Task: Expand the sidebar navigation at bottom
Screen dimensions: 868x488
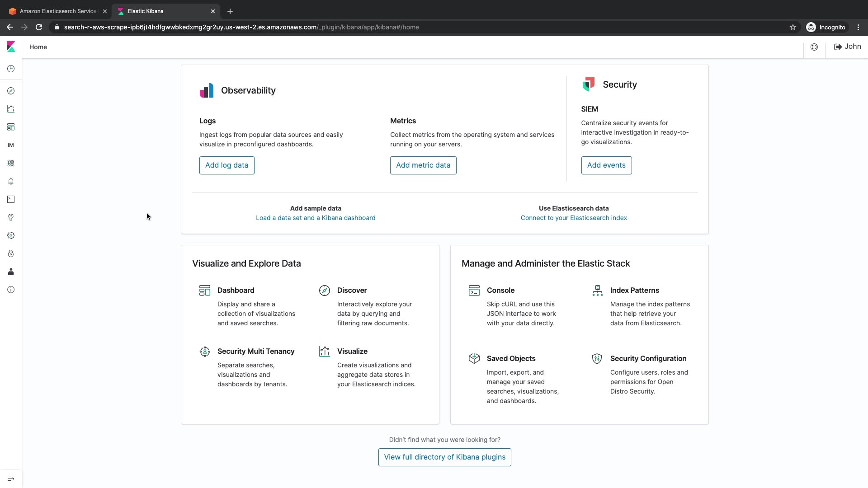Action: tap(11, 479)
